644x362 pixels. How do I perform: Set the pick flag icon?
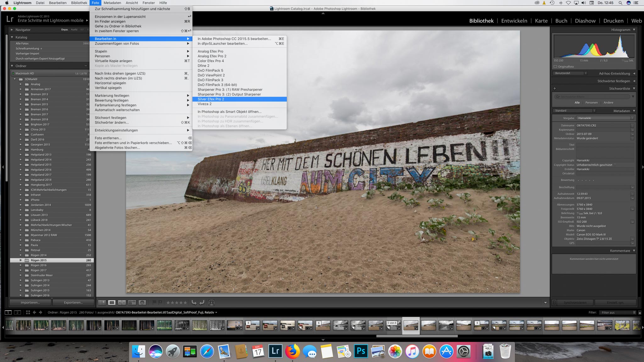[x=154, y=303]
